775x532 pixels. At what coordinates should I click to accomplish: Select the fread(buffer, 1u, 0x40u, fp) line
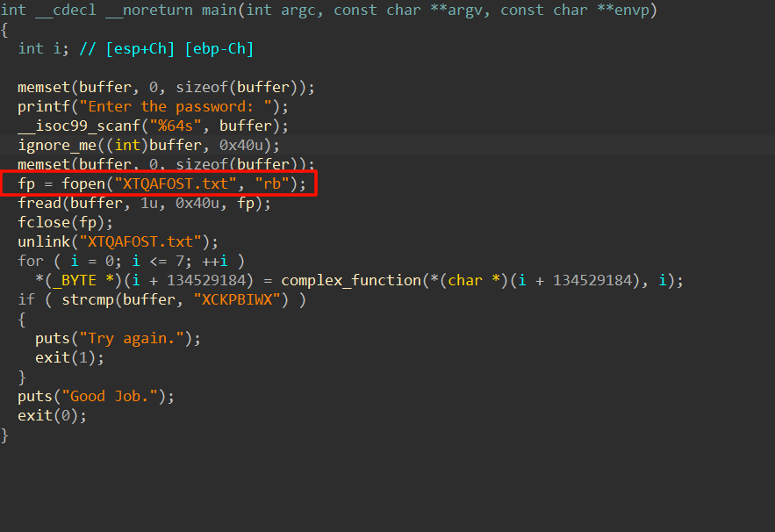(x=144, y=203)
